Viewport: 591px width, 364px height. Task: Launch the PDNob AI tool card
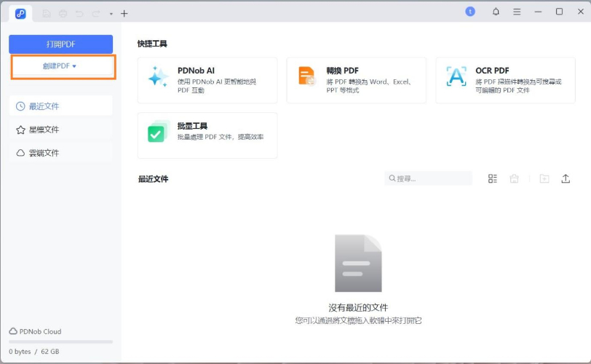[207, 80]
